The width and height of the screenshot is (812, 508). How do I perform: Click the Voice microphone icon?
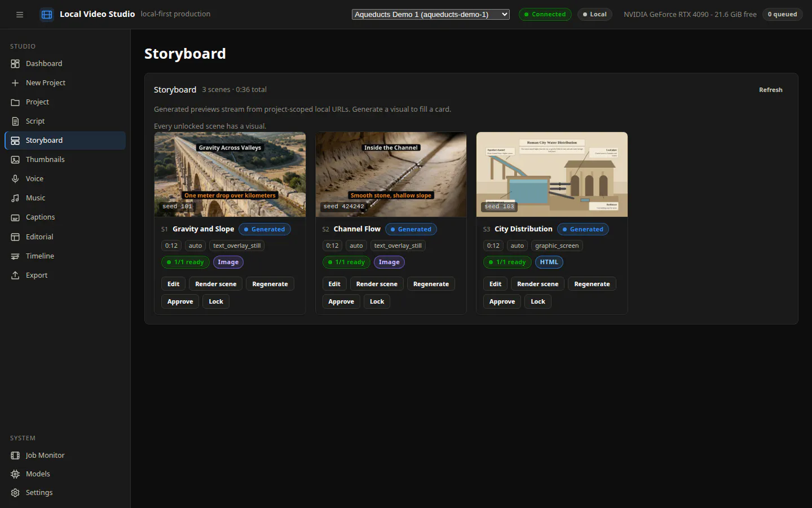15,179
